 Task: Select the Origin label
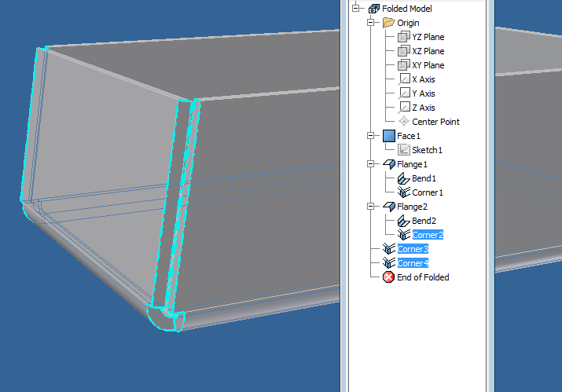point(408,23)
